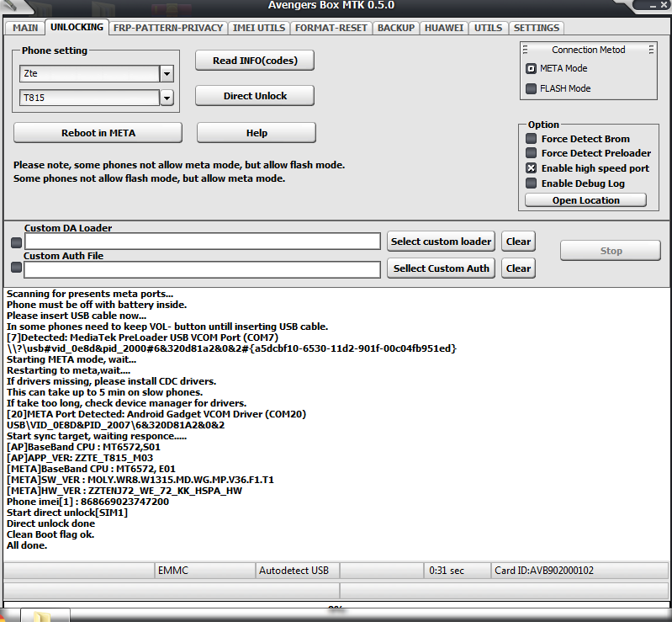Viewport: 672px width, 627px height.
Task: Tick the Custom Auth File checkbox
Action: [x=16, y=267]
